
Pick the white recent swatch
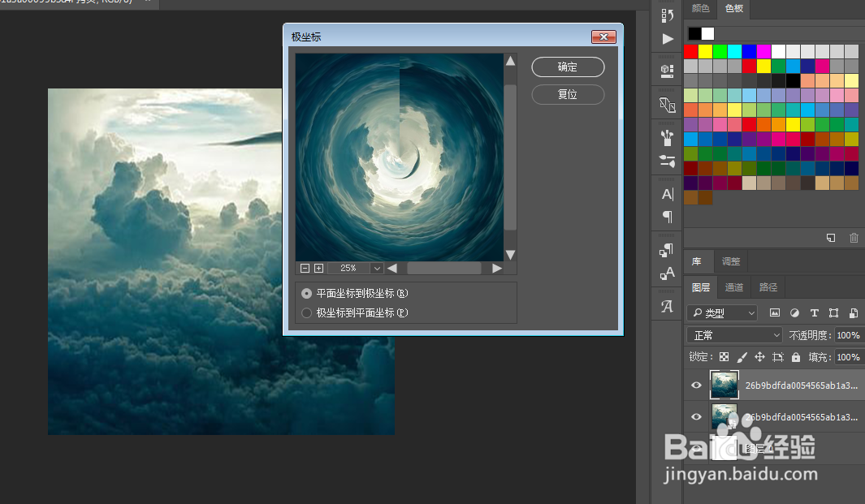pyautogui.click(x=707, y=33)
